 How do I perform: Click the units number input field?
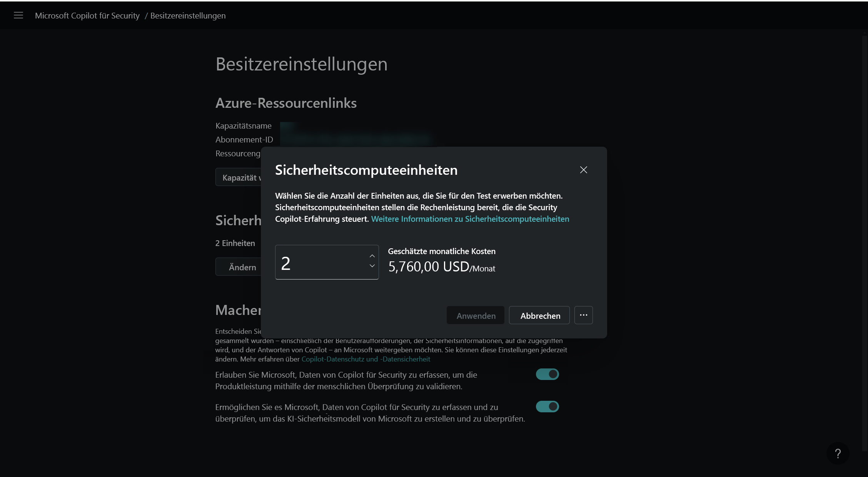pos(327,262)
